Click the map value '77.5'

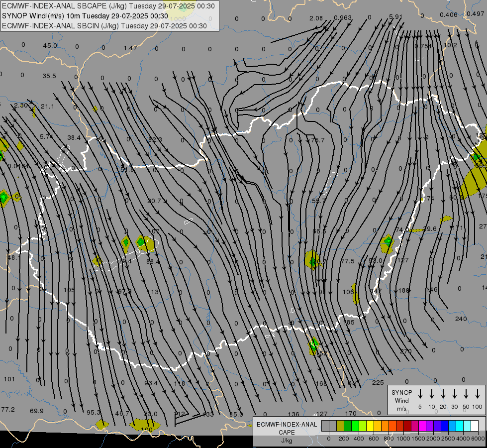[348, 261]
